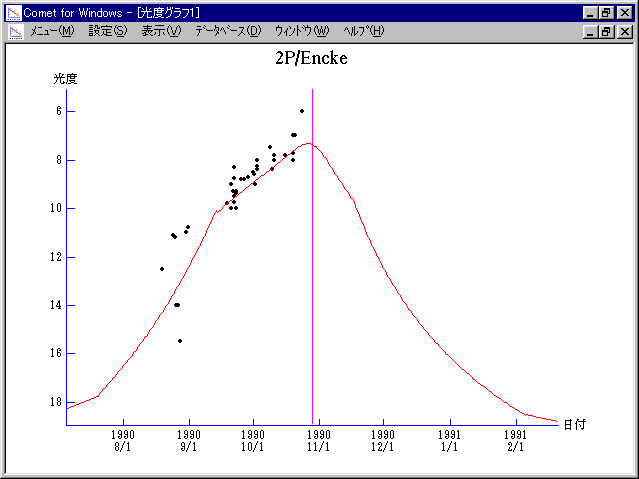Minimize the 光度グラフ1 child window

pyautogui.click(x=590, y=31)
